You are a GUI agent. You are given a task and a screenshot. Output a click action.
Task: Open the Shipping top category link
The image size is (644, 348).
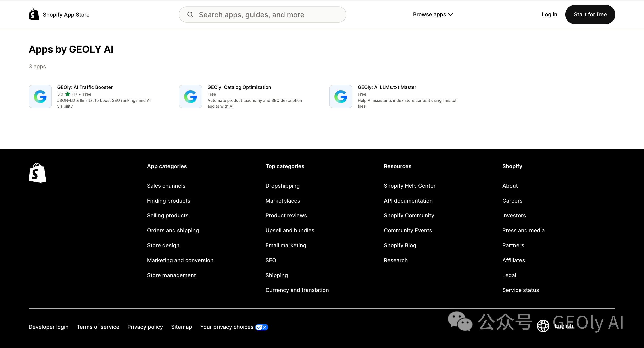click(x=277, y=275)
